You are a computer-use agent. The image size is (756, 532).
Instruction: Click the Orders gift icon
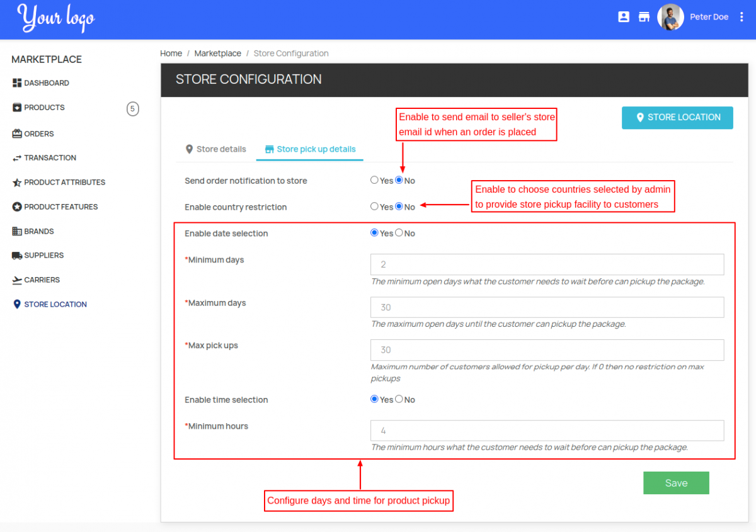[x=17, y=133]
